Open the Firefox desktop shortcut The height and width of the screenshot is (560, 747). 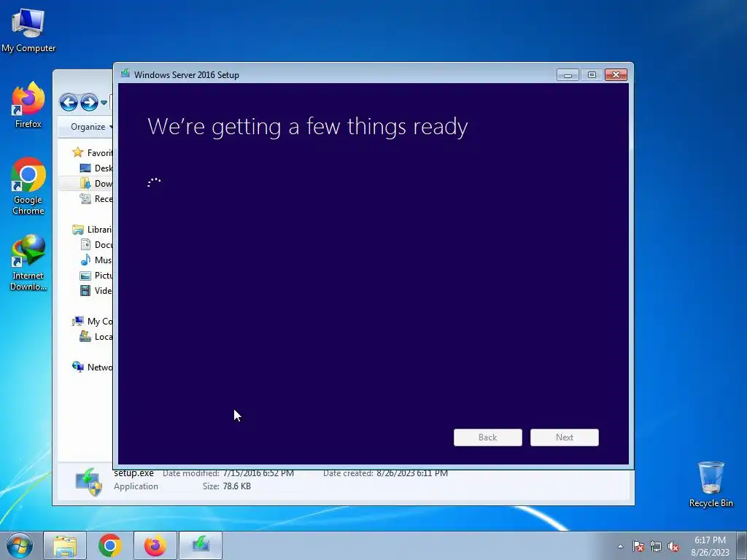point(28,105)
